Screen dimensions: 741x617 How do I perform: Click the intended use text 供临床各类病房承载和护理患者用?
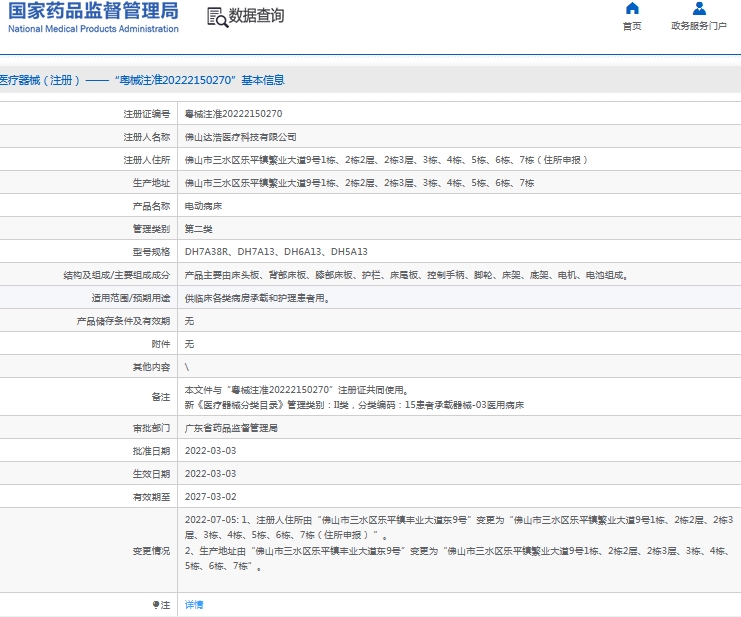257,298
